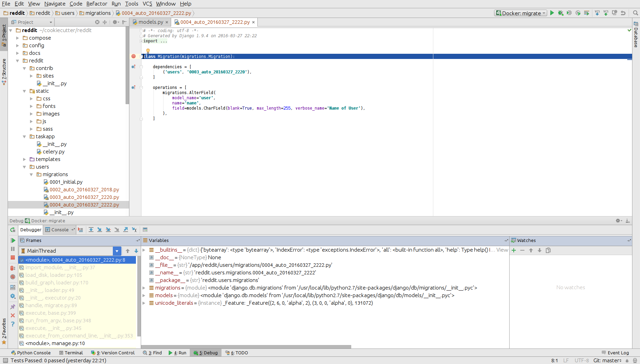Image resolution: width=640 pixels, height=364 pixels.
Task: Open the Refactor menu
Action: point(97,4)
